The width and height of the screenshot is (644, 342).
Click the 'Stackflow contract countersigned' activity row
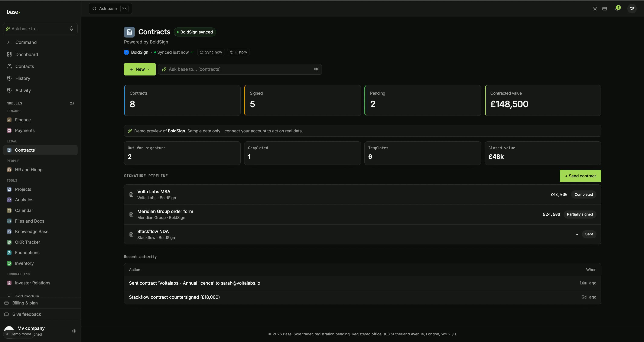(x=362, y=297)
